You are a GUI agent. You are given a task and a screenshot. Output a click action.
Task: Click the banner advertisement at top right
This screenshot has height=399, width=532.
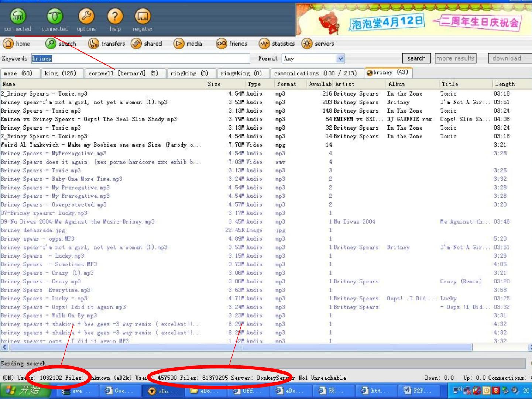pyautogui.click(x=414, y=20)
